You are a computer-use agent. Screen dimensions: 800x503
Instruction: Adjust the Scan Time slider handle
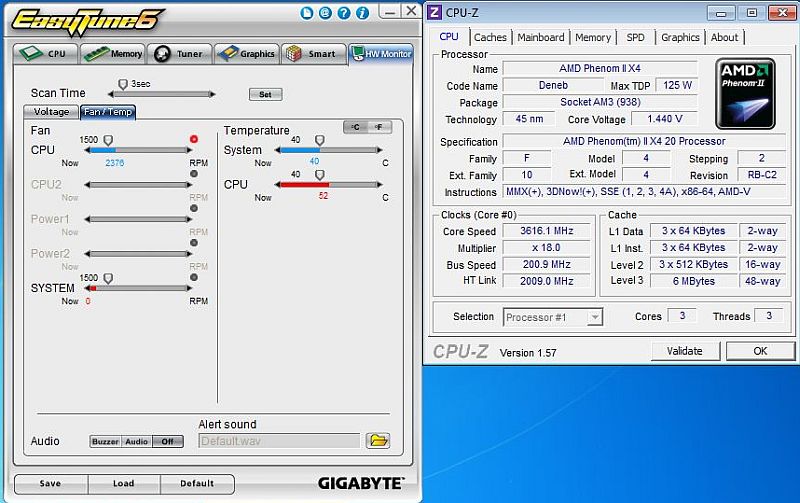pos(123,84)
